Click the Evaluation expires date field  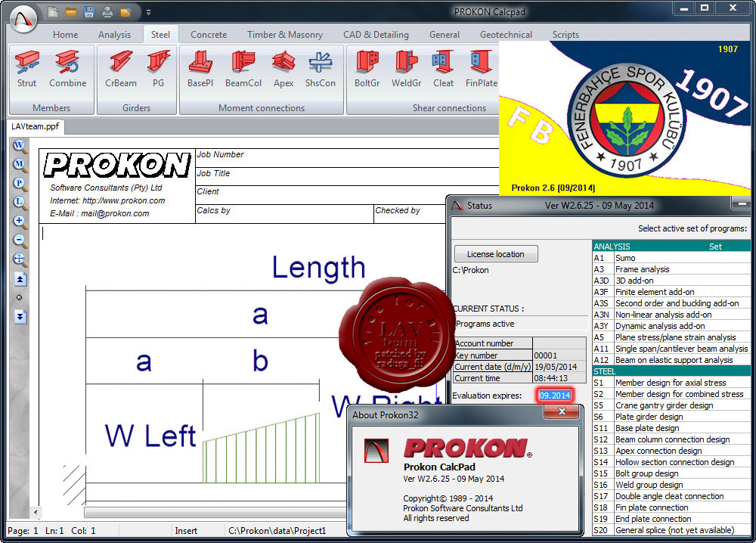pyautogui.click(x=554, y=396)
